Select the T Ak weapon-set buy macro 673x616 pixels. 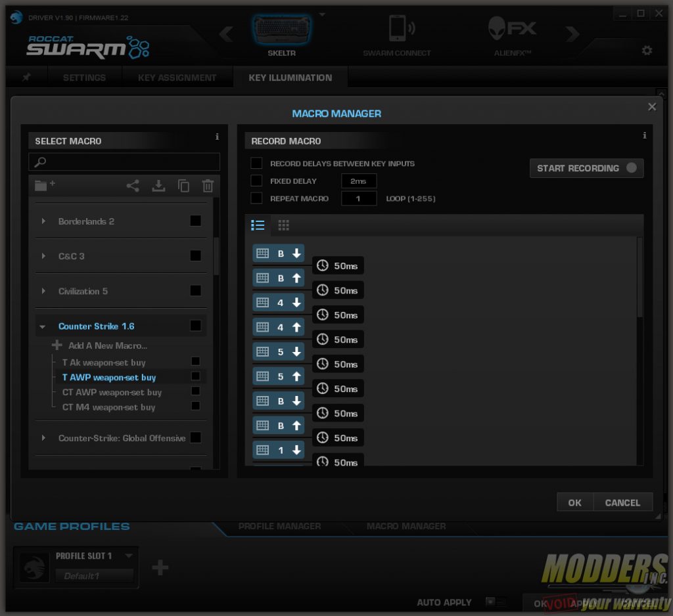point(104,363)
